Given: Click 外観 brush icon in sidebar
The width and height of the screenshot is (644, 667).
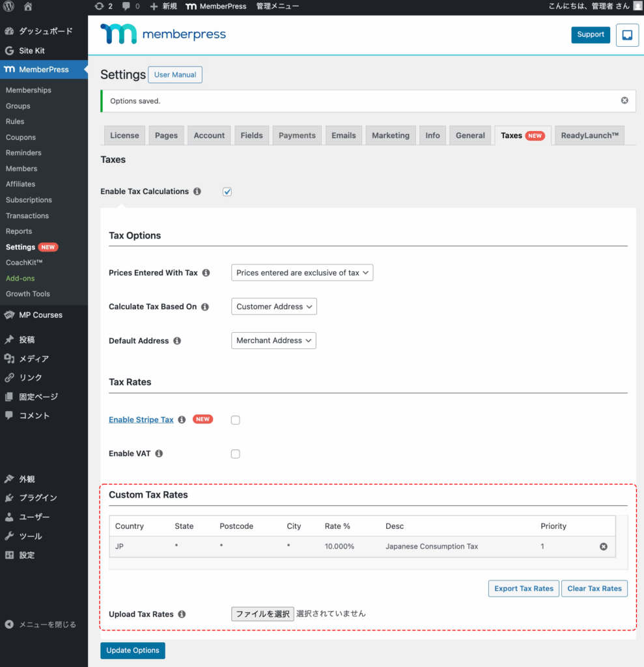Looking at the screenshot, I should click(9, 479).
